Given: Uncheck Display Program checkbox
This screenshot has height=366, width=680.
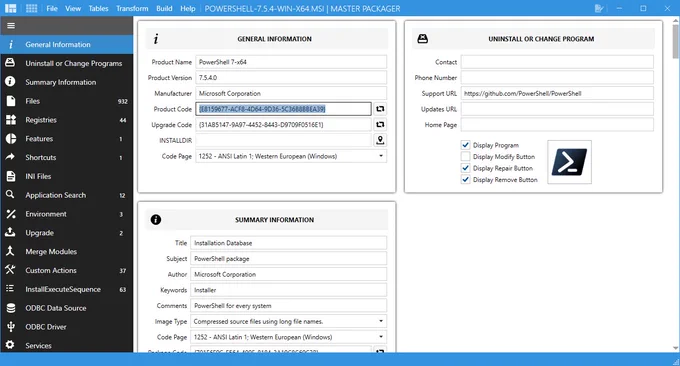Looking at the screenshot, I should [465, 145].
